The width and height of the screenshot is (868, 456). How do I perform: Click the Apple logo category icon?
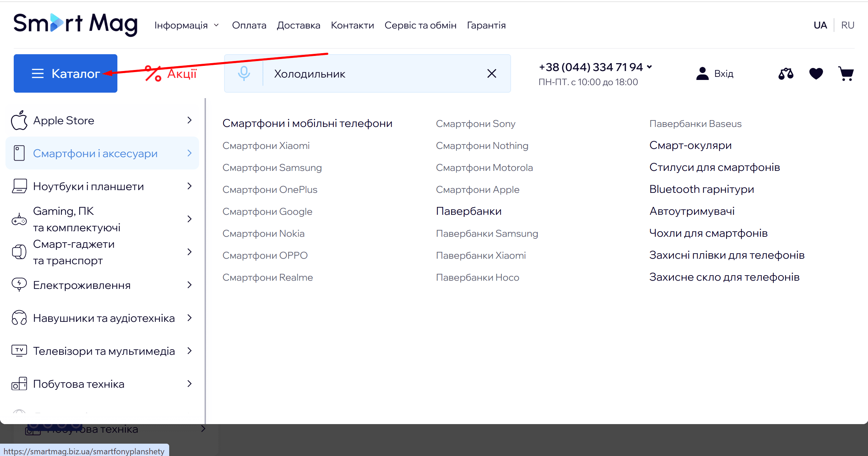pos(19,120)
